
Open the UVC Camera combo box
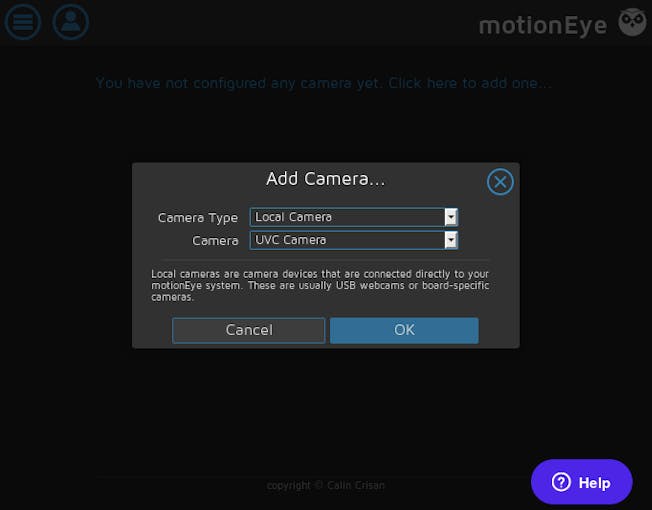pyautogui.click(x=354, y=240)
